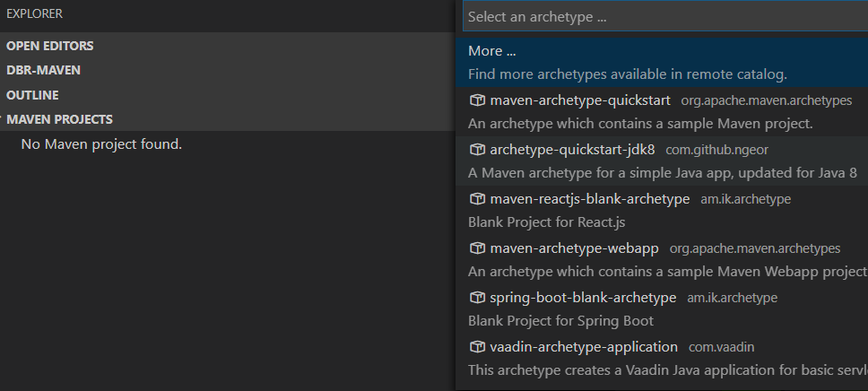Expand the DBR-MAVEN folder section
The width and height of the screenshot is (868, 391).
click(x=44, y=70)
